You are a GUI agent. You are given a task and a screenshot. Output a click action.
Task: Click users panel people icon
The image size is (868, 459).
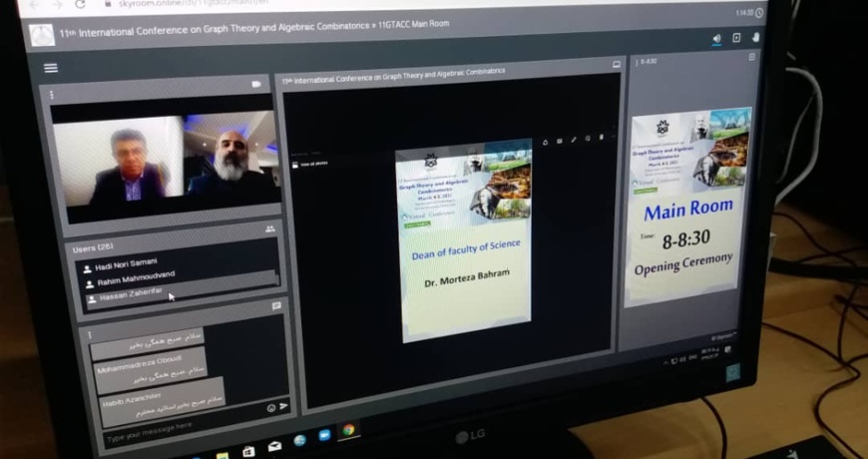pyautogui.click(x=269, y=229)
